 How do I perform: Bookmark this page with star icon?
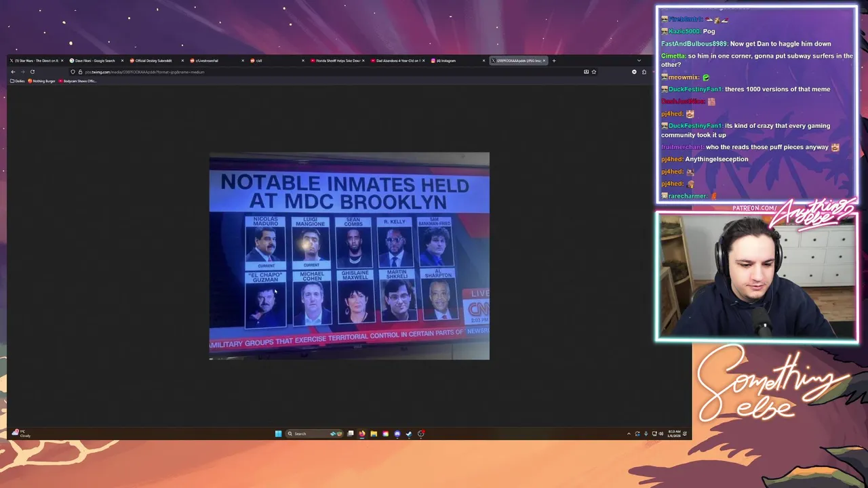pos(593,72)
